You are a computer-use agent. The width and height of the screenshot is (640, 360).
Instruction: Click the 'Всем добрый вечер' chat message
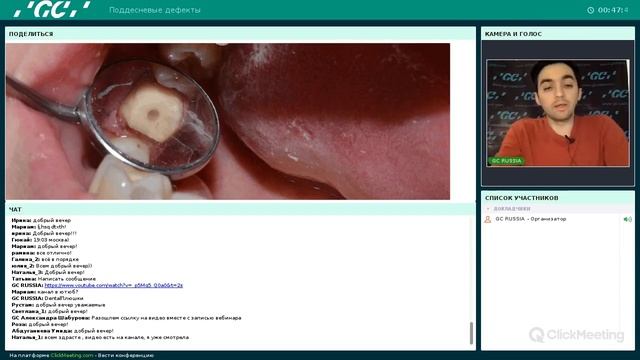(52, 266)
